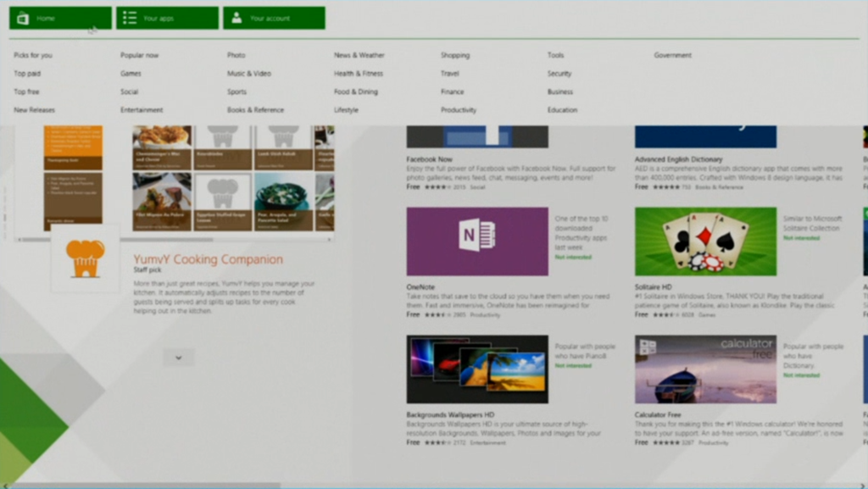Open Education category
Viewport: 868px width, 489px height.
point(563,110)
